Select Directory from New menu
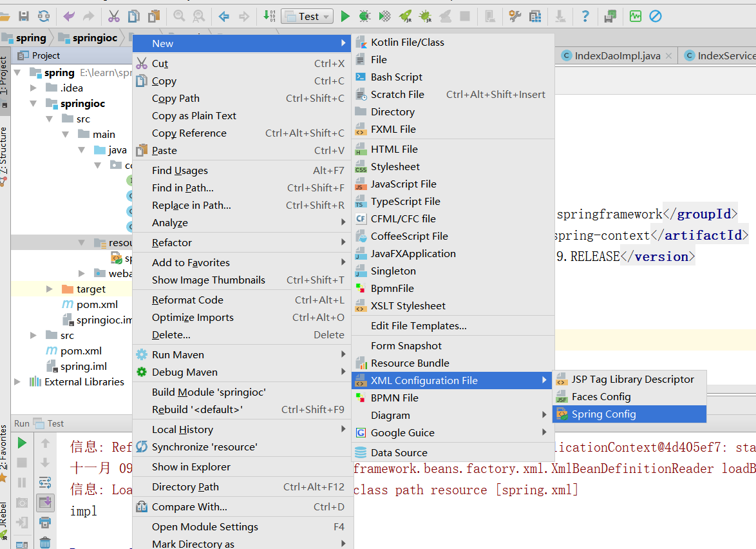Screen dimensions: 756x549 [x=453, y=112]
